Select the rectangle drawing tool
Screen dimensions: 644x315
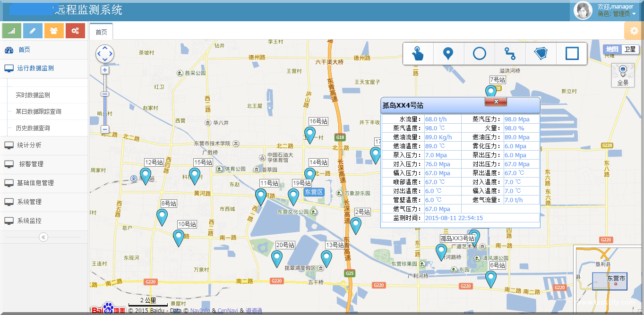572,53
